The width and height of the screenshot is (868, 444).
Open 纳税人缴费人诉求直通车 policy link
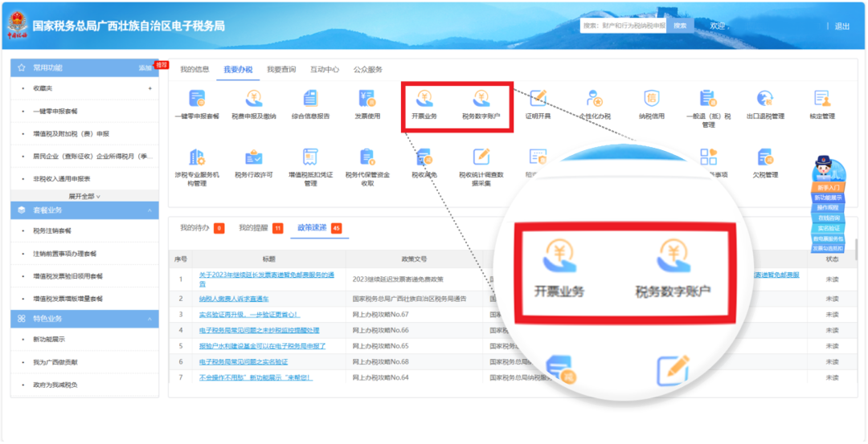coord(238,299)
